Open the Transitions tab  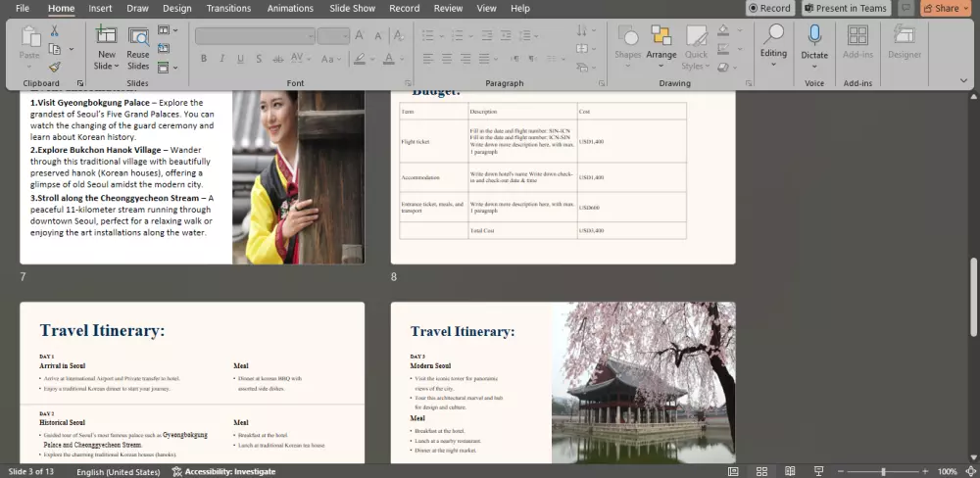tap(228, 8)
